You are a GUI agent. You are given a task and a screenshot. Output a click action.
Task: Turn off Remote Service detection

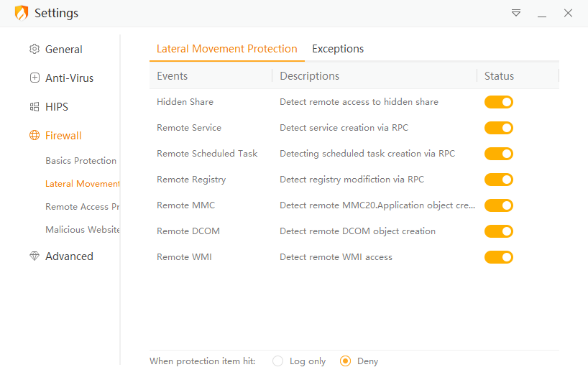pos(498,128)
